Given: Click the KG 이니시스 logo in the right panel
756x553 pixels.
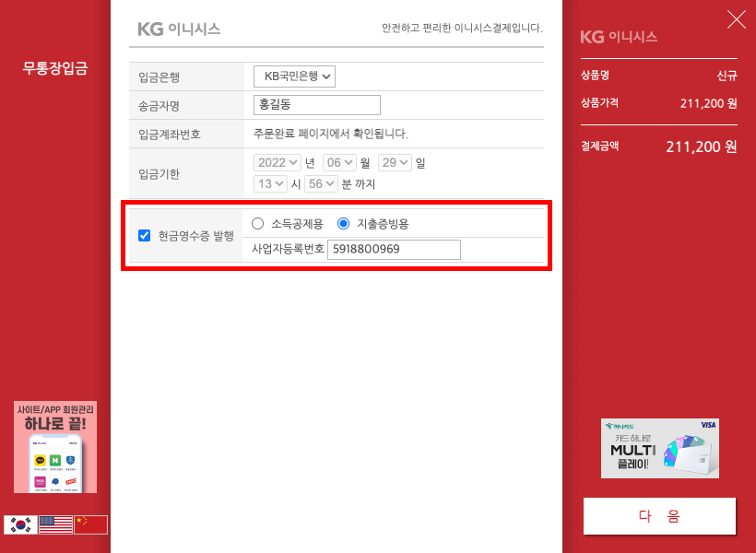Looking at the screenshot, I should 619,37.
